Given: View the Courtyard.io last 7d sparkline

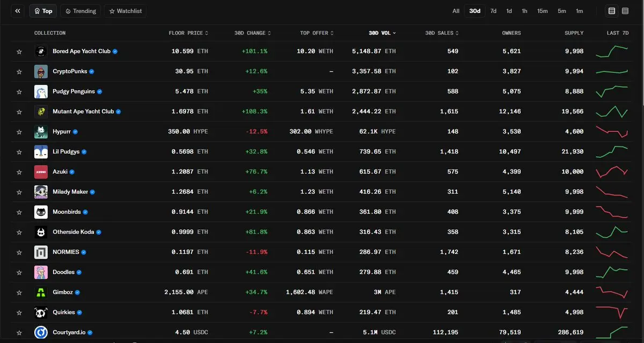Looking at the screenshot, I should [612, 333].
